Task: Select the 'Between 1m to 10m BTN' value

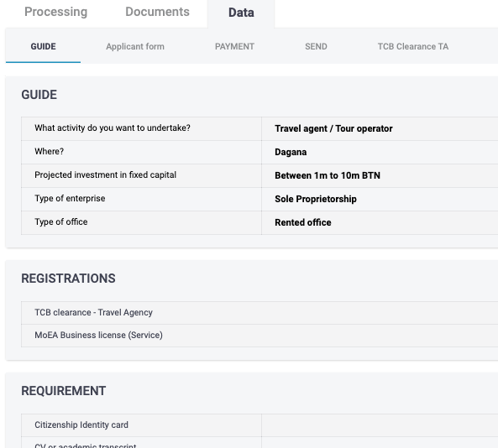Action: tap(328, 175)
